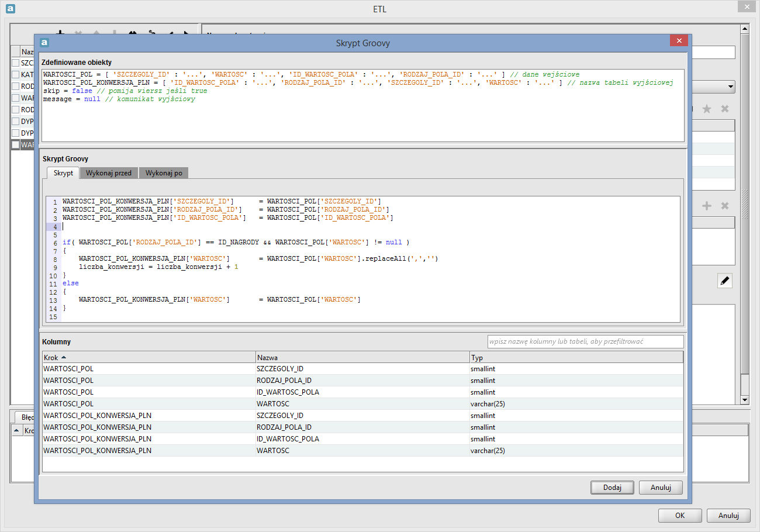
Task: Select WARTOSCI_POL row with SZCZEGOLY_ID
Action: click(363, 369)
